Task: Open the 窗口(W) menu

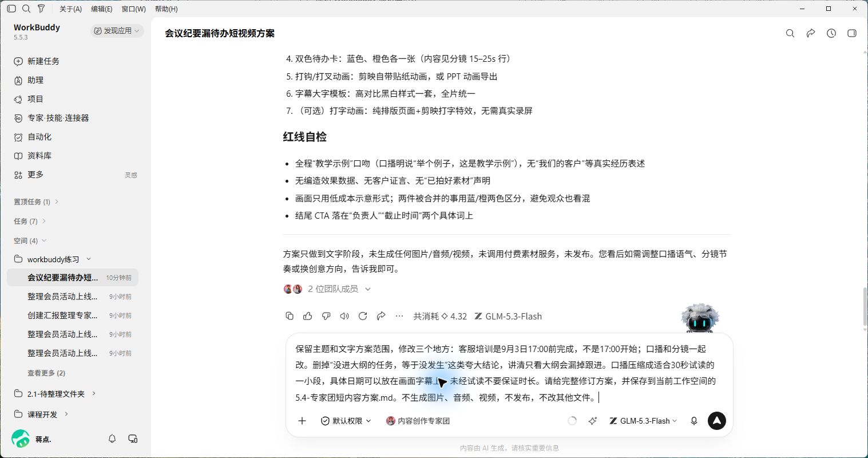Action: point(133,9)
